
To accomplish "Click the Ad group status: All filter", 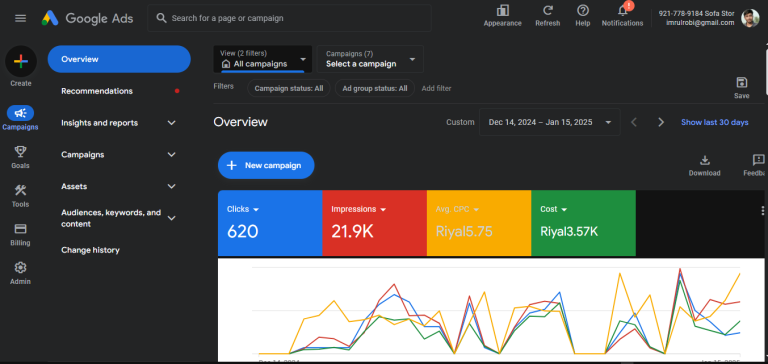I will point(375,89).
